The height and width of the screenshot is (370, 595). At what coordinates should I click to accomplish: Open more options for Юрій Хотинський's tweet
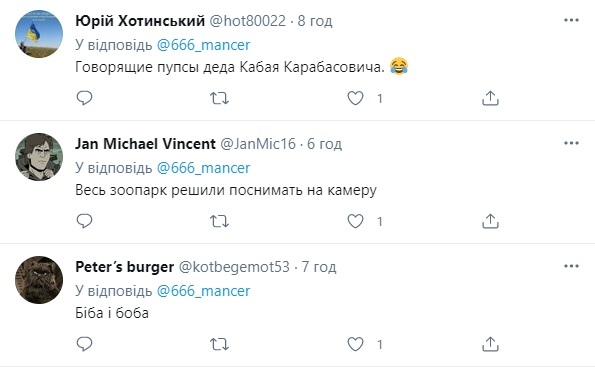(571, 20)
